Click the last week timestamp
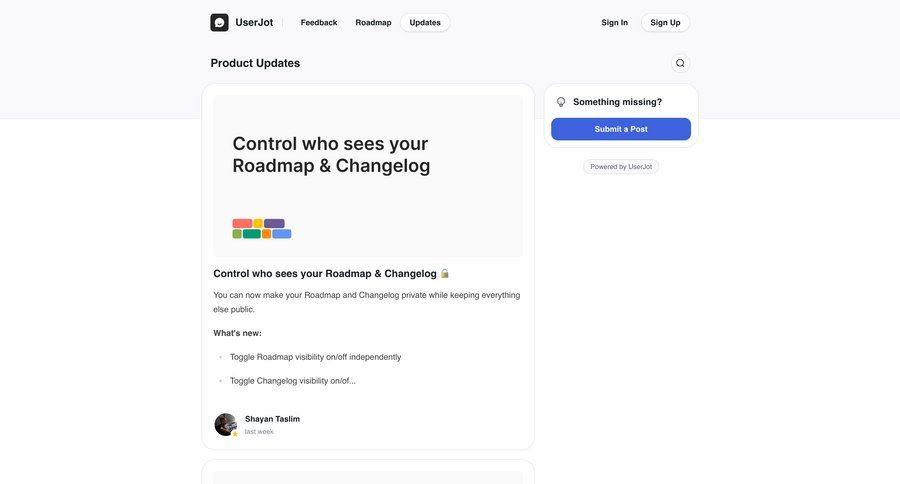 pyautogui.click(x=259, y=432)
